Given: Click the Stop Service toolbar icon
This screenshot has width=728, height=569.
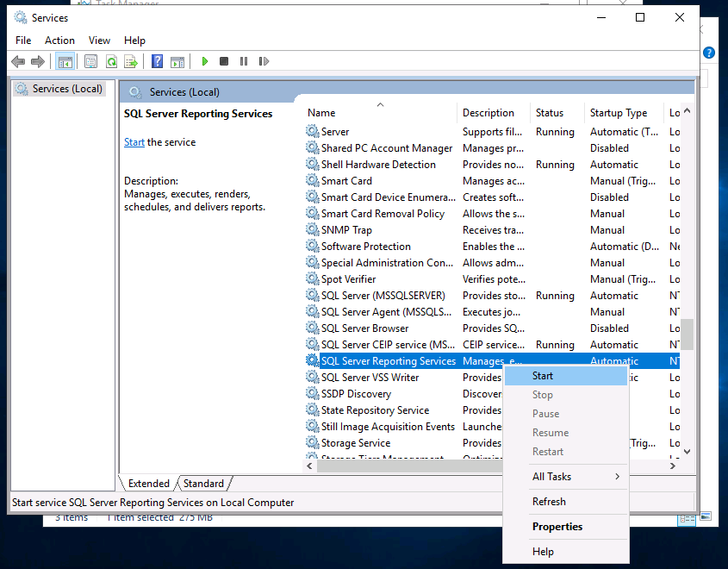Looking at the screenshot, I should (x=224, y=61).
